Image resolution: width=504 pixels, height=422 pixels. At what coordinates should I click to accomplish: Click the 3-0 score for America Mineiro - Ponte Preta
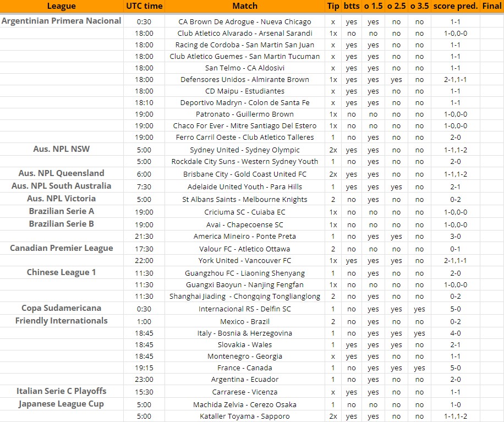tap(456, 237)
